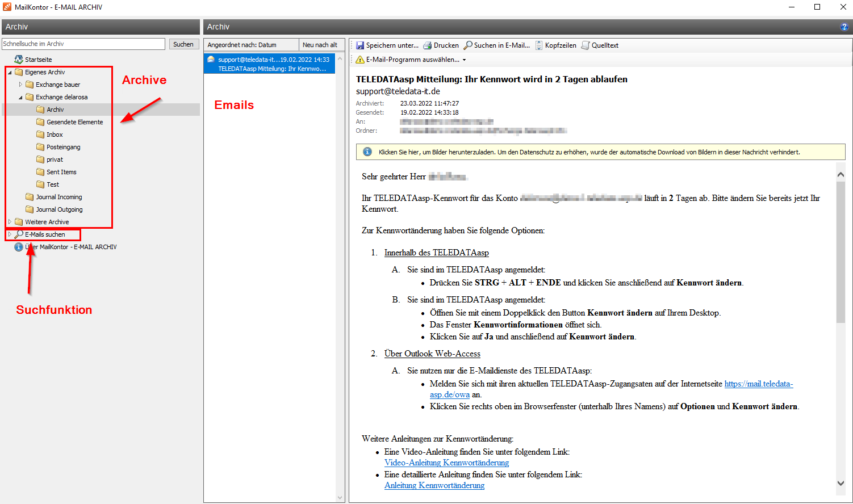Collapse the Exchange delarosa tree node
This screenshot has height=504, width=853.
(x=20, y=98)
